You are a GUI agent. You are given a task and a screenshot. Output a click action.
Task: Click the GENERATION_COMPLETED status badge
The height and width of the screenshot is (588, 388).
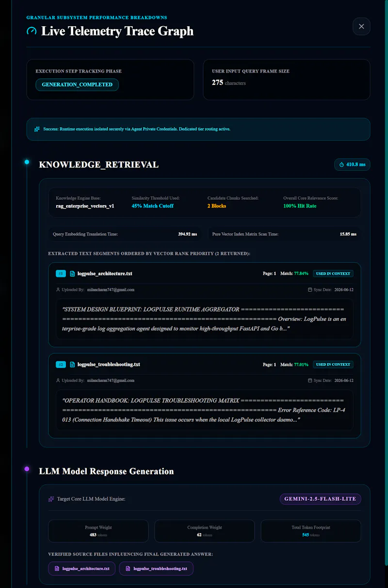(x=77, y=84)
